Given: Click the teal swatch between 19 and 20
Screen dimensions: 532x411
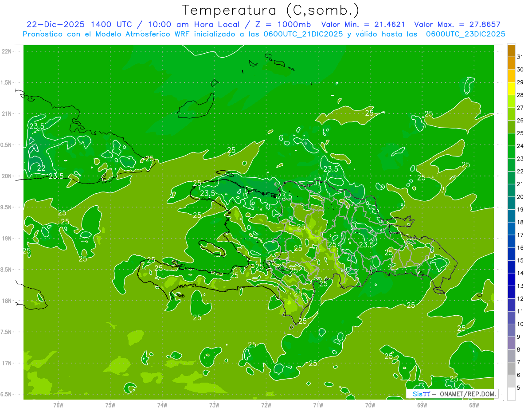Looking at the screenshot, I should tap(511, 204).
